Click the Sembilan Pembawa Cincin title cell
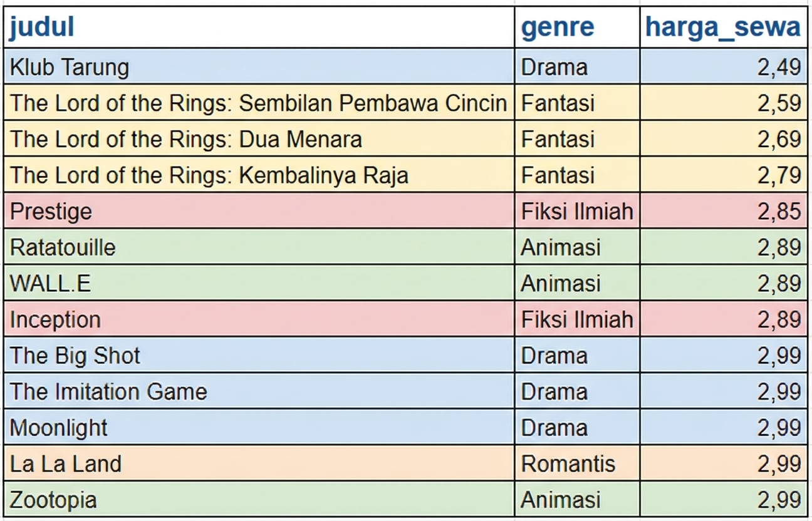This screenshot has width=812, height=521. tap(258, 103)
